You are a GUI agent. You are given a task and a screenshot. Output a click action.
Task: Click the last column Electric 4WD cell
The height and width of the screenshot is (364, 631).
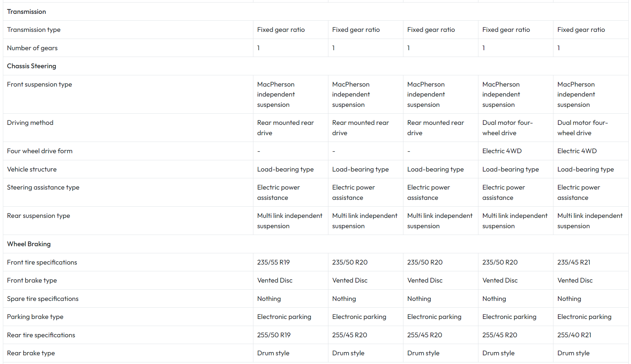tap(577, 151)
